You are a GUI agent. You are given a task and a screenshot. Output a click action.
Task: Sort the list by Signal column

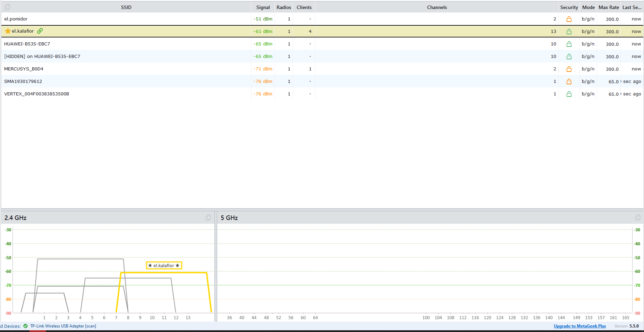(x=263, y=7)
